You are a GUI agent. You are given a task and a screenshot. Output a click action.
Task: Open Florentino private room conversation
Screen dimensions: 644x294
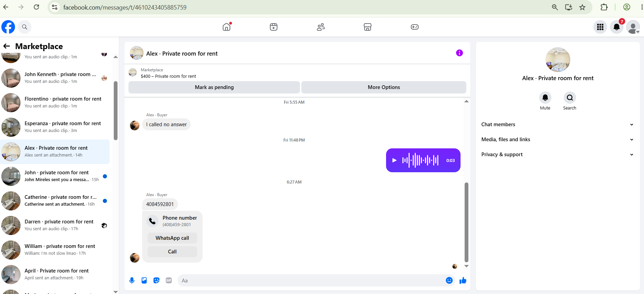click(55, 103)
